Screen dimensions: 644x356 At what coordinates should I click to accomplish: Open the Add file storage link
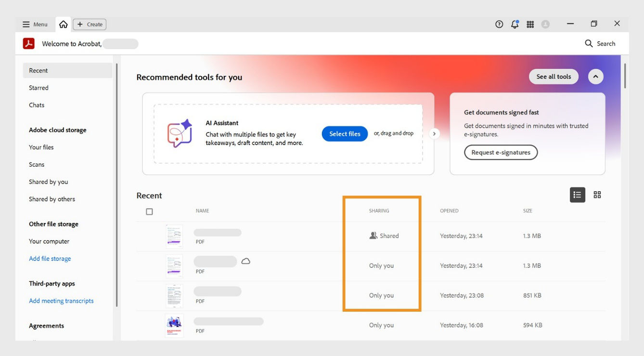50,258
